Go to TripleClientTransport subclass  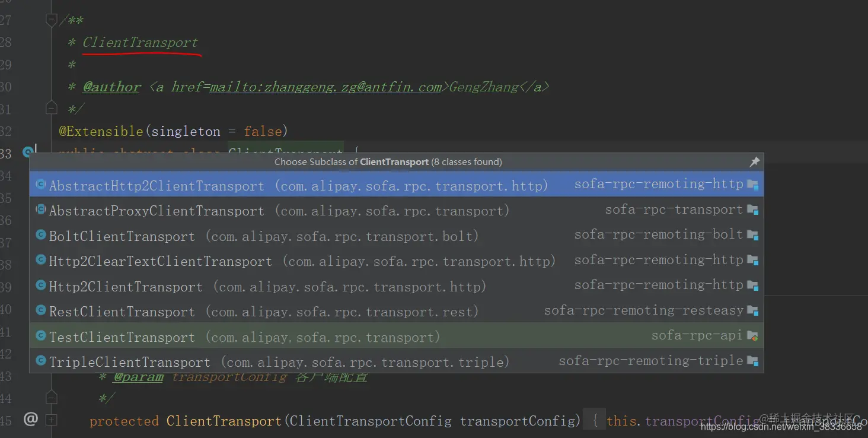coord(397,361)
